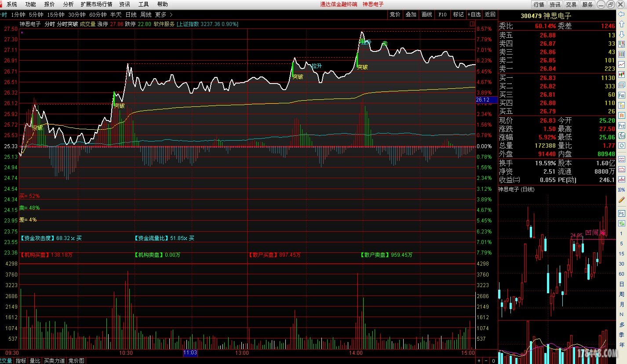Switch to 日线 period
Image resolution: width=627 pixels, height=364 pixels.
(x=131, y=15)
